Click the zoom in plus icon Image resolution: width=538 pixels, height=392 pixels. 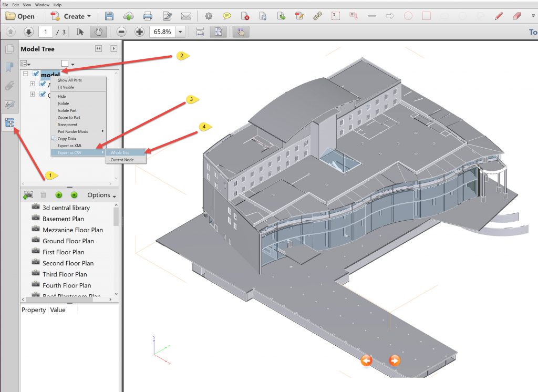click(x=139, y=32)
